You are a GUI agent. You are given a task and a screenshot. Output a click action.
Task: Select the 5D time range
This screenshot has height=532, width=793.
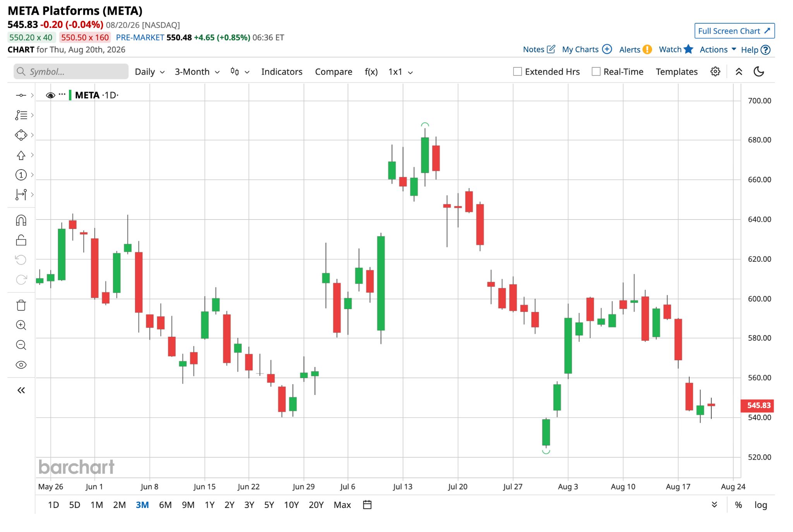[x=74, y=505]
